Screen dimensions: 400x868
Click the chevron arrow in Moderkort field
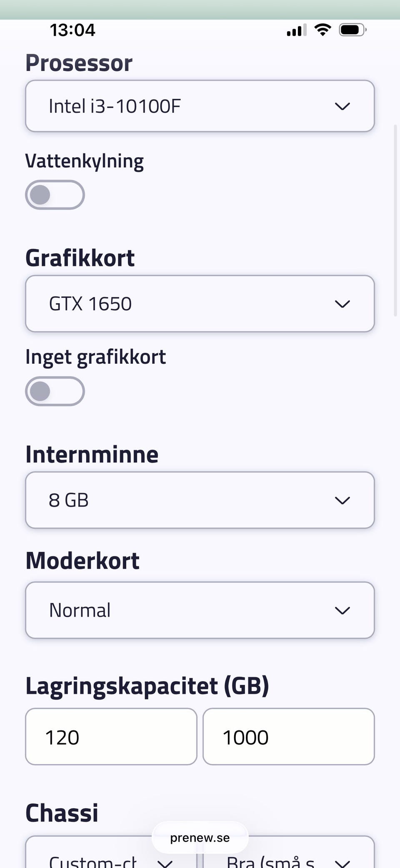(342, 611)
